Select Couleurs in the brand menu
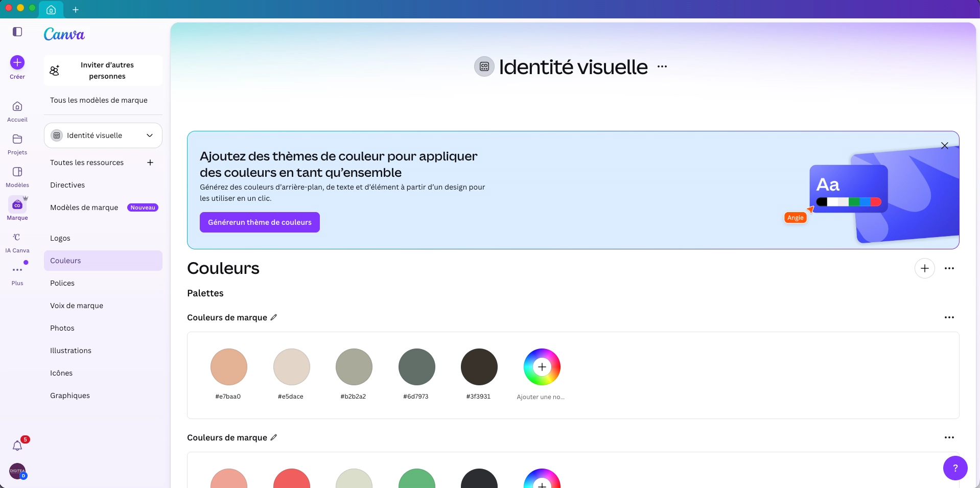The height and width of the screenshot is (488, 980). [x=103, y=261]
